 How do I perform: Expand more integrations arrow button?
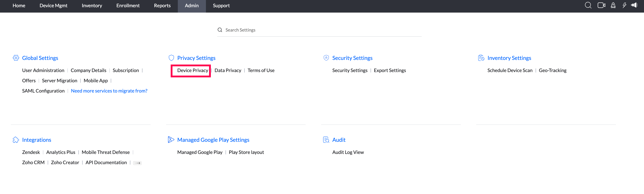point(137,163)
